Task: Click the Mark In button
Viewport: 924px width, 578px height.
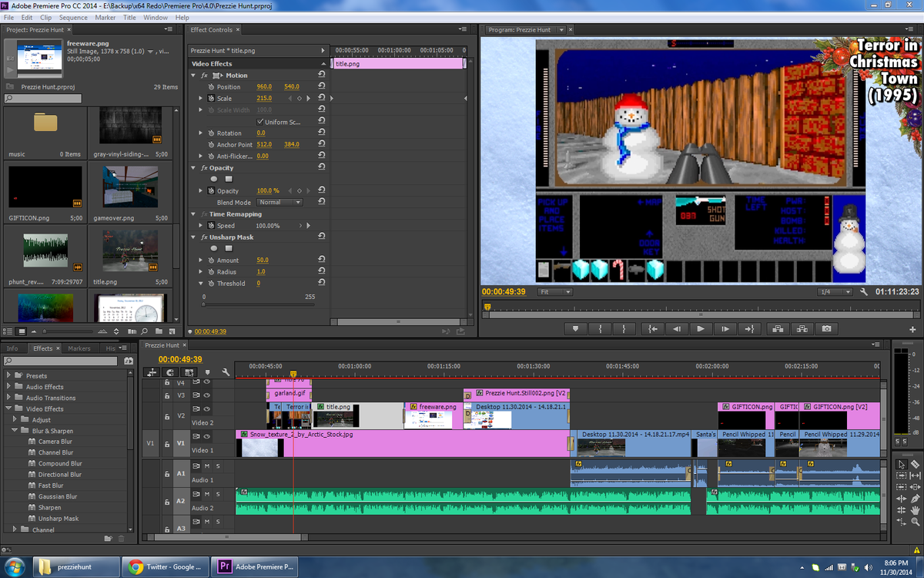Action: 600,328
